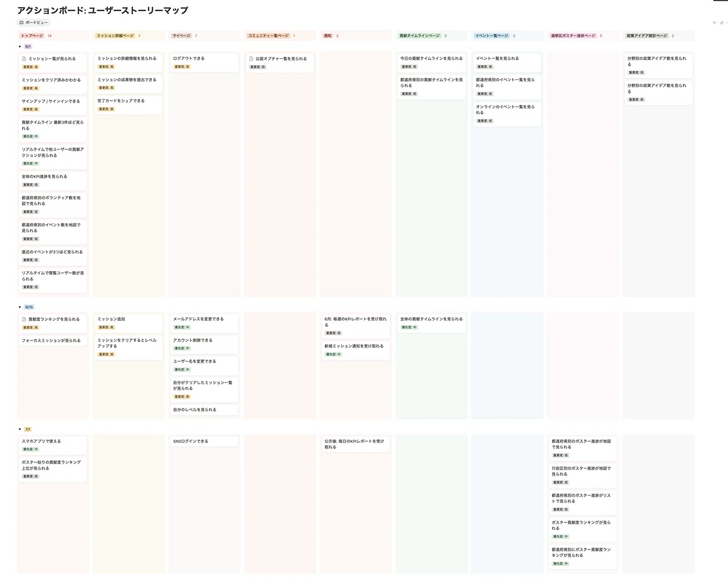728x580 pixels.
Task: Collapse the 7/1 group triangle
Action: (x=20, y=430)
